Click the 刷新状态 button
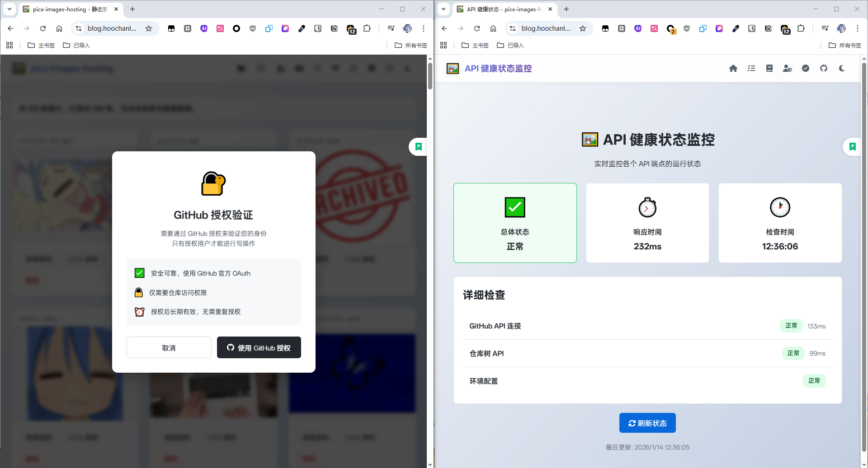The width and height of the screenshot is (868, 468). pos(647,423)
